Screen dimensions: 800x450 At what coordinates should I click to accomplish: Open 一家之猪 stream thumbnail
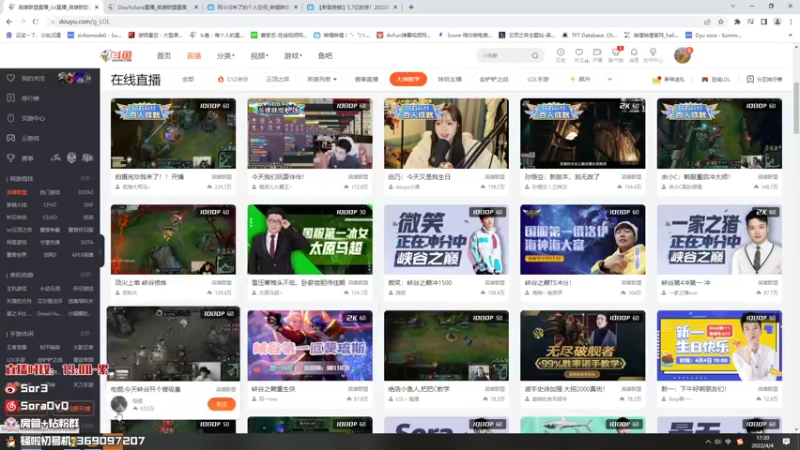click(x=719, y=239)
